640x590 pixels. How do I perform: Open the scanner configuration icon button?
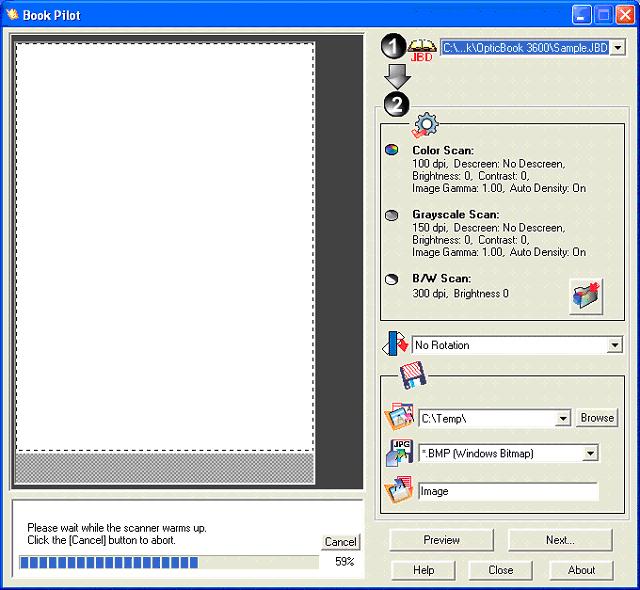tap(586, 296)
